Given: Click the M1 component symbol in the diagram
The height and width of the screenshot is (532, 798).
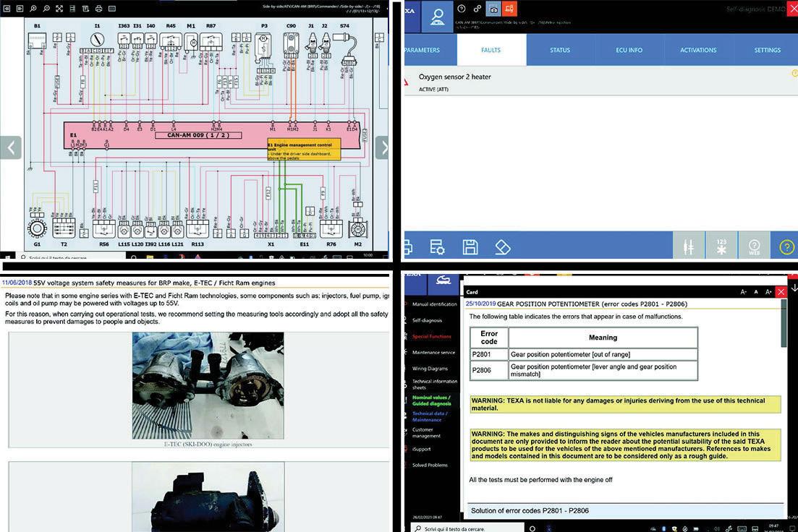Looking at the screenshot, I should tap(192, 43).
